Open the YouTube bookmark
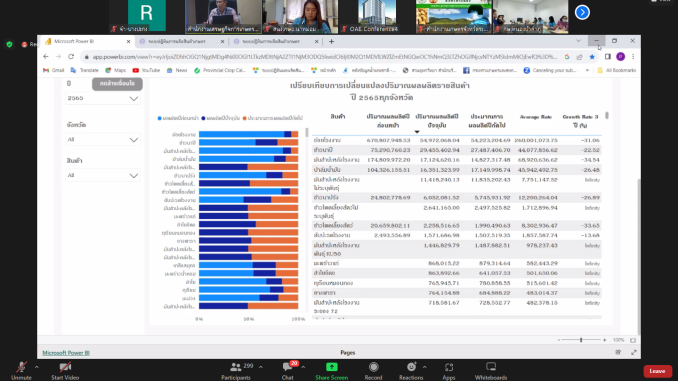Screen dimensions: 678x381 146,70
